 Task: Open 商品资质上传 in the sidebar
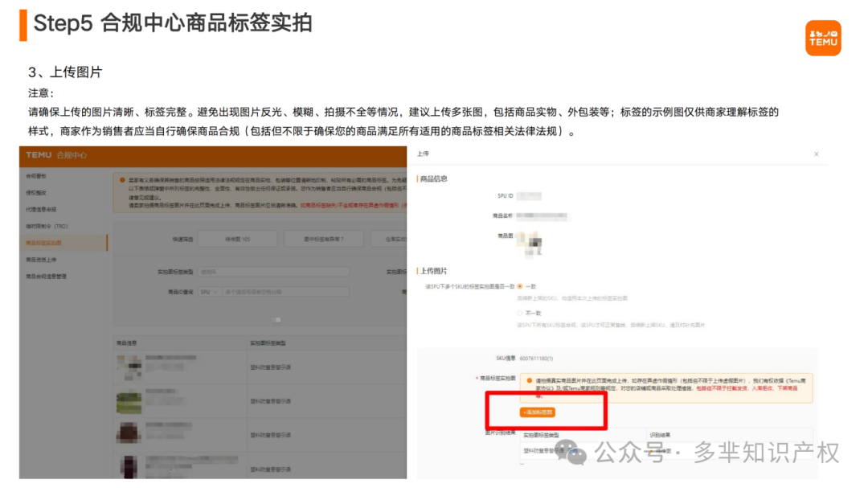(41, 259)
